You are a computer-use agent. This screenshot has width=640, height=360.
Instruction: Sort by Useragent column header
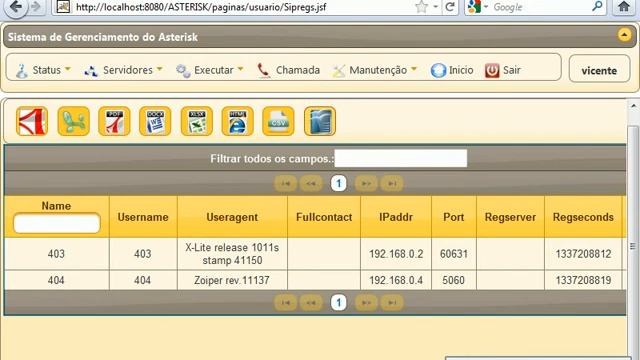coord(232,217)
